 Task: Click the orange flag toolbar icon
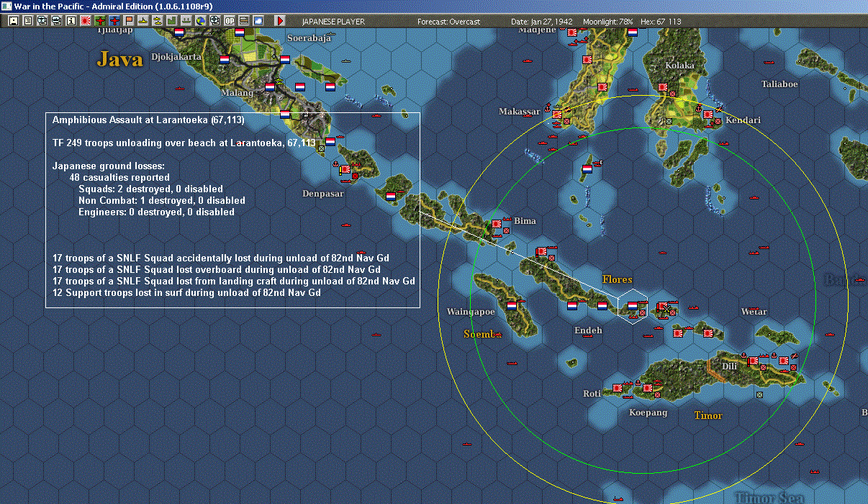coord(129,21)
